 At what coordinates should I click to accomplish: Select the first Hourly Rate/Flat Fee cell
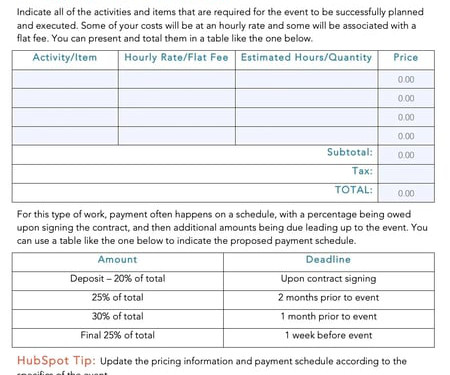point(177,79)
